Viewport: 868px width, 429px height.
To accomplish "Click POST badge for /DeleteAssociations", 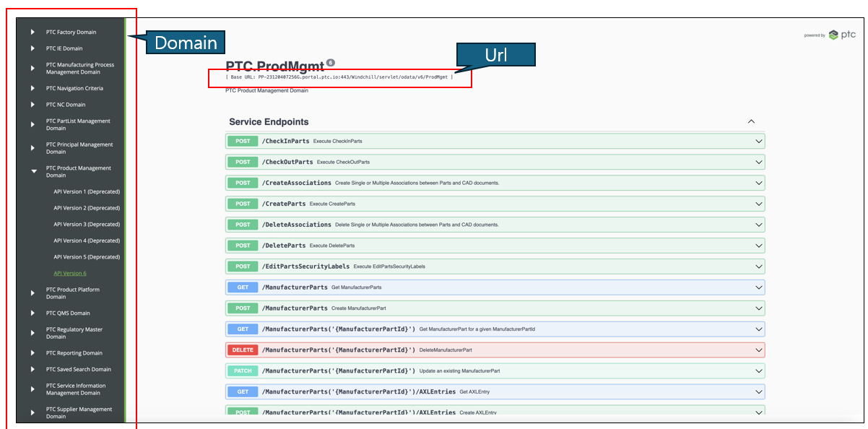I will click(243, 225).
